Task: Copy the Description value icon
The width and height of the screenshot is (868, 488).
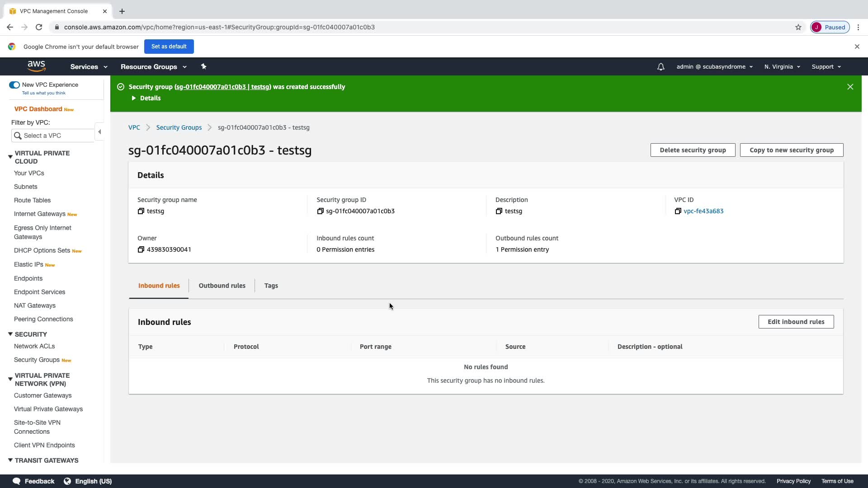Action: [499, 211]
